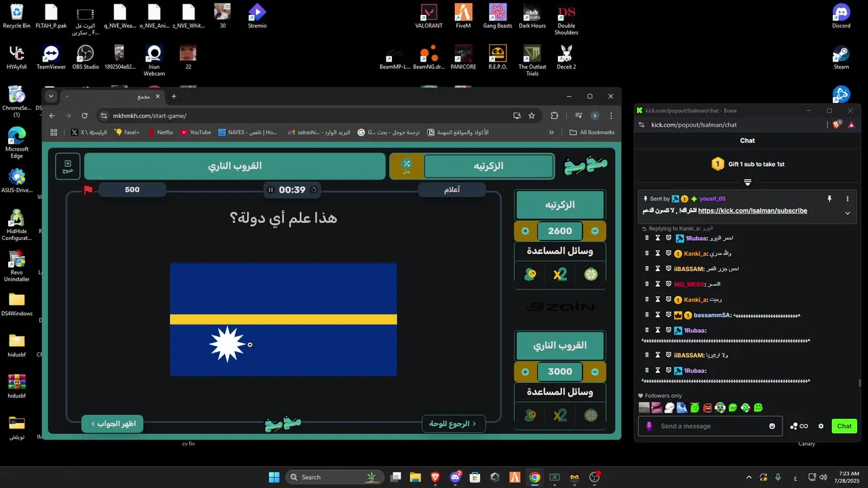868x488 pixels.
Task: Click اظهر الجواب to show the answer
Action: click(x=113, y=424)
